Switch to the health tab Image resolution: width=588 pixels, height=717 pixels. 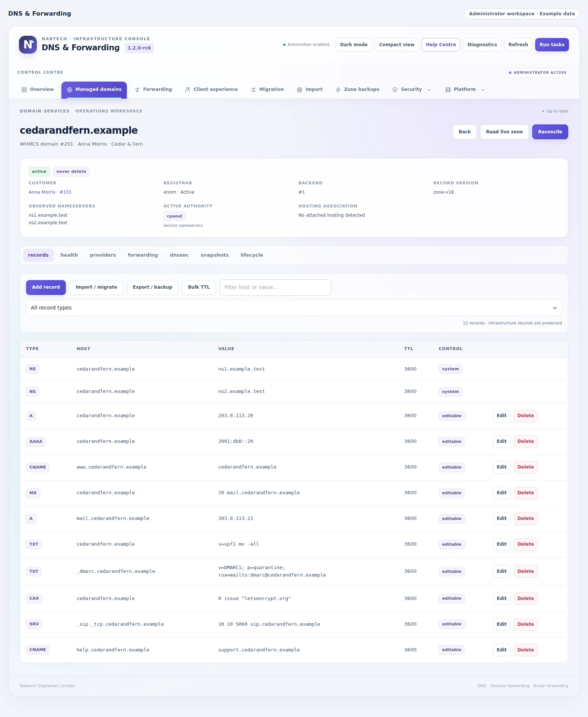coord(69,255)
